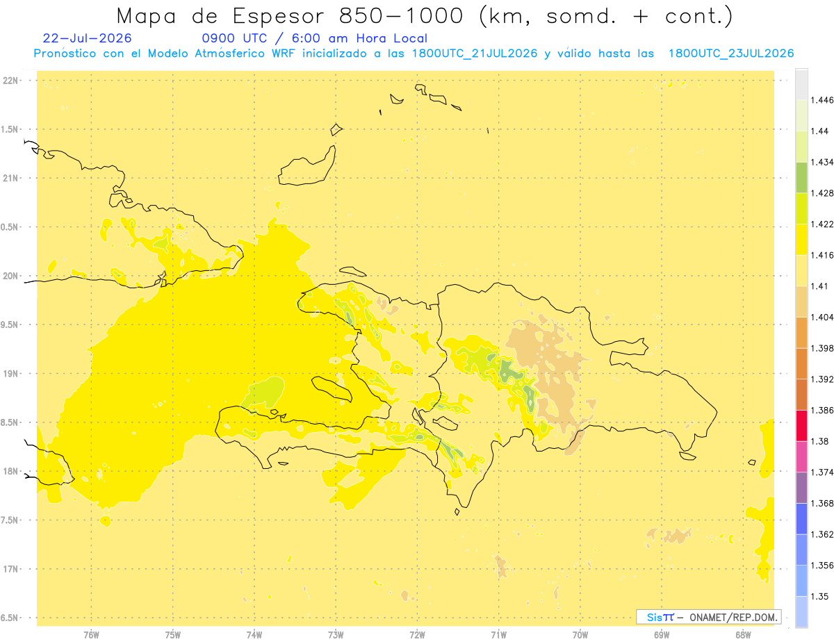834x644 pixels.
Task: Click the colorbar label '1.44'
Action: 819,131
